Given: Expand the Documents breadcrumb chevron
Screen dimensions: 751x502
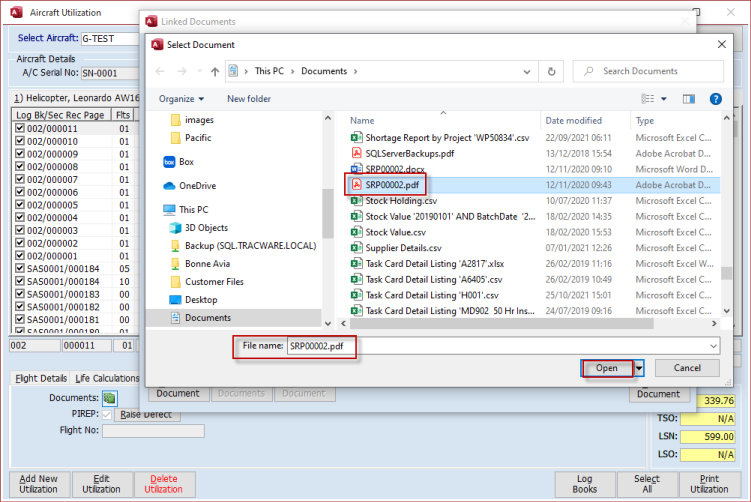Looking at the screenshot, I should [x=355, y=71].
